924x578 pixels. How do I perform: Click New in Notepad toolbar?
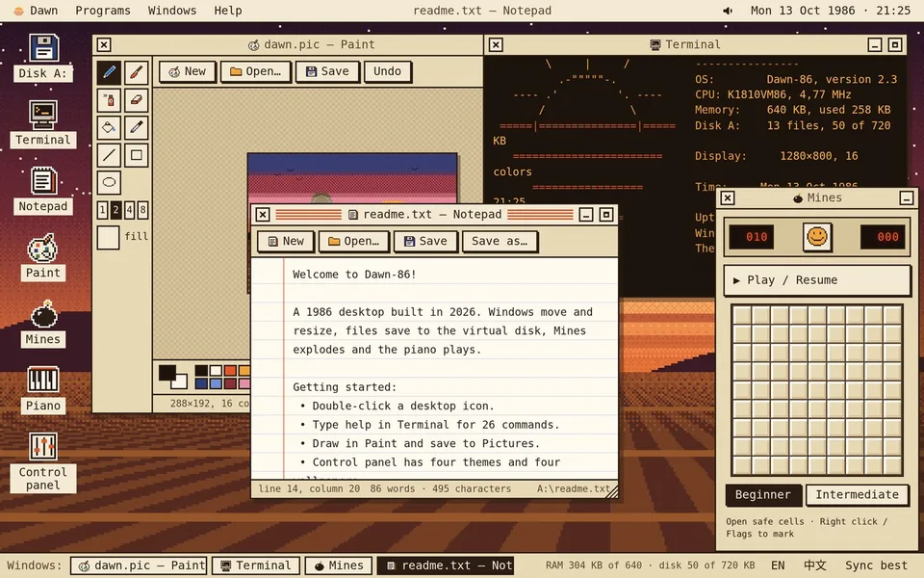tap(286, 241)
